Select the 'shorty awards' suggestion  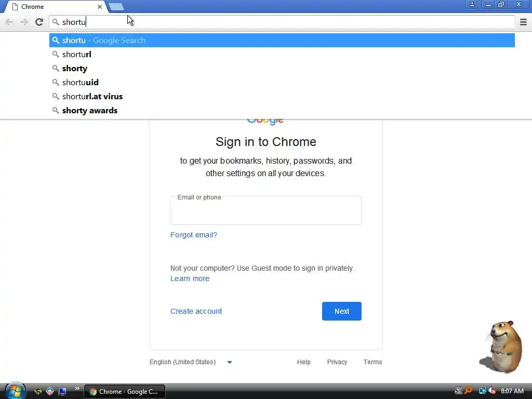(x=282, y=110)
